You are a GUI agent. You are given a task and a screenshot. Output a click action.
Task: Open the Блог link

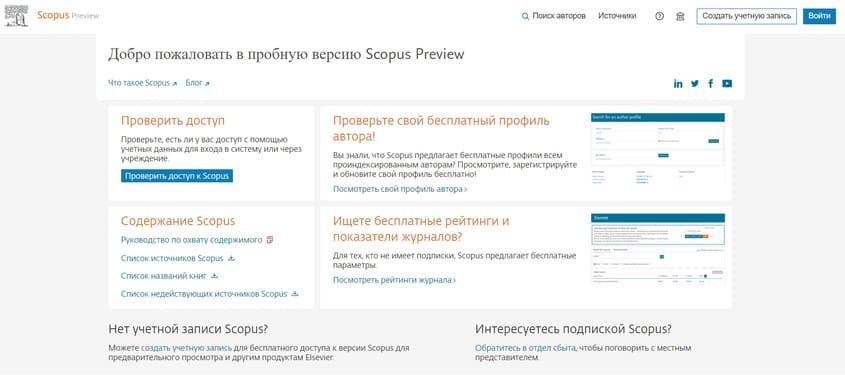pos(194,83)
